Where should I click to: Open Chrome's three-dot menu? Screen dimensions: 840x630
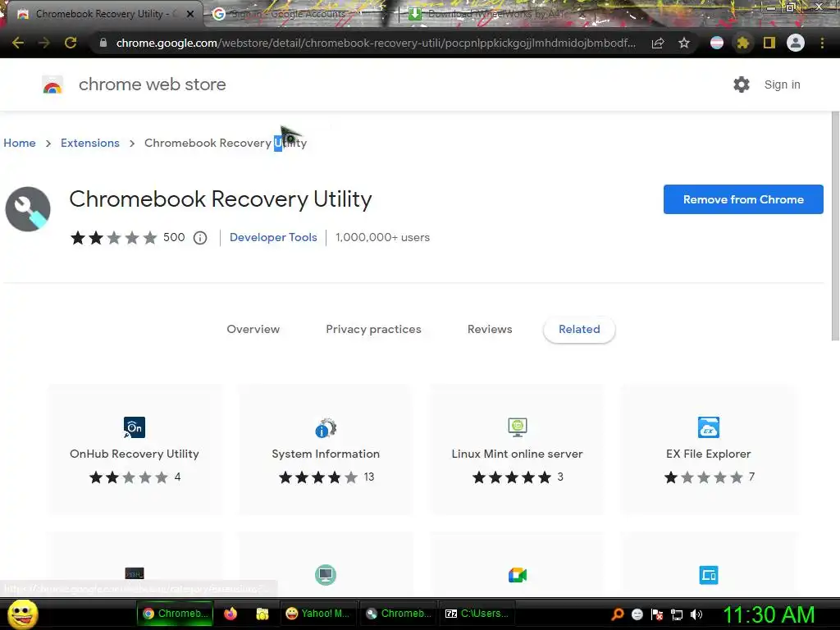click(x=822, y=43)
